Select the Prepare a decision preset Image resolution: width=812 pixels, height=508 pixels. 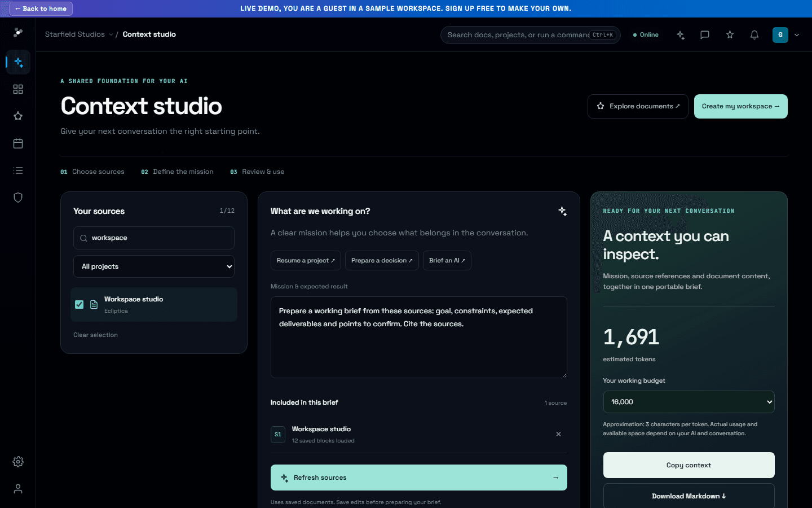click(x=382, y=260)
